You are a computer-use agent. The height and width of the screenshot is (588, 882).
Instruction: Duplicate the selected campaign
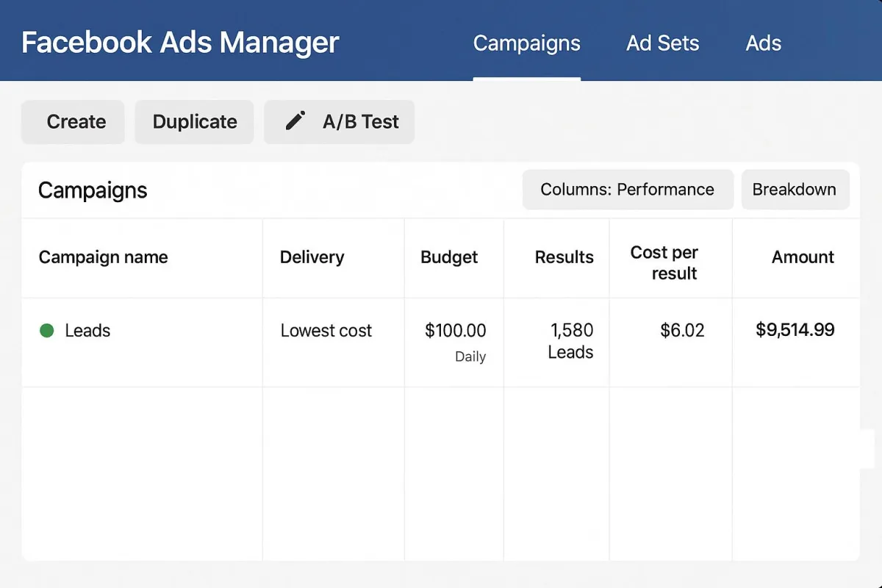tap(195, 122)
